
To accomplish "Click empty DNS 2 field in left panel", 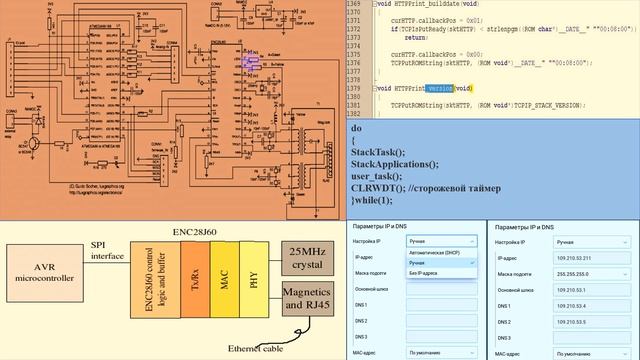I will tap(442, 321).
